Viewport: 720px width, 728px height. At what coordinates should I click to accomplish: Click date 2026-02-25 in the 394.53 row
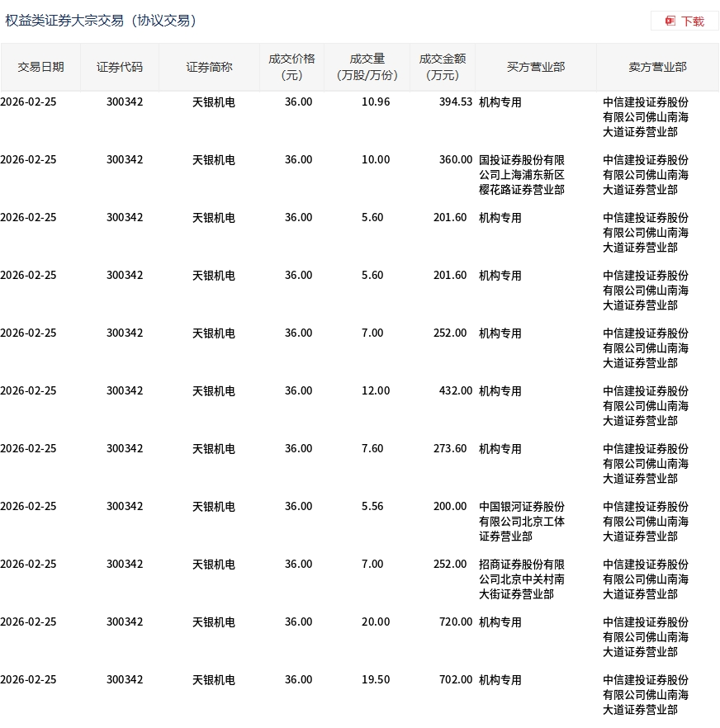tap(28, 102)
